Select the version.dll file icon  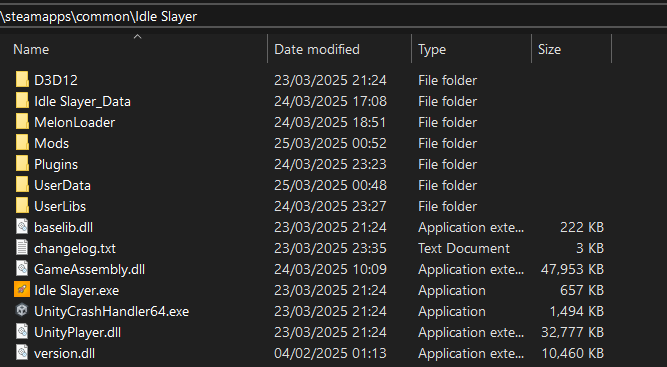22,353
